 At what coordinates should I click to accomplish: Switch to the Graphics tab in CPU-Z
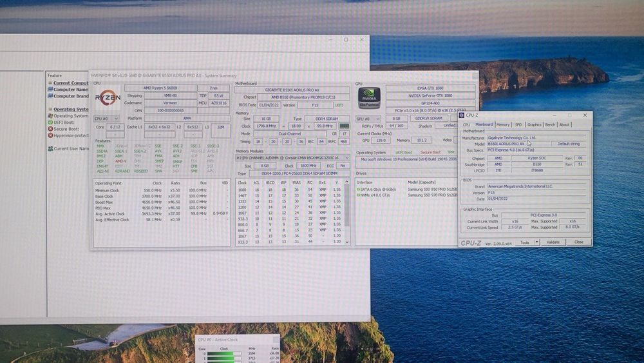coord(534,124)
